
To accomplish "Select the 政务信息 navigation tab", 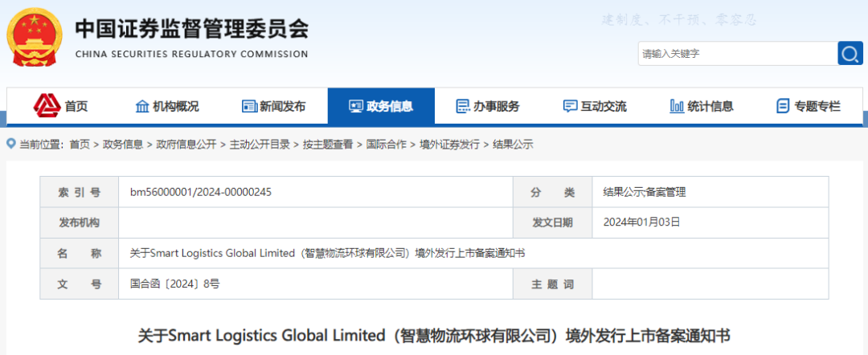I will pos(381,106).
